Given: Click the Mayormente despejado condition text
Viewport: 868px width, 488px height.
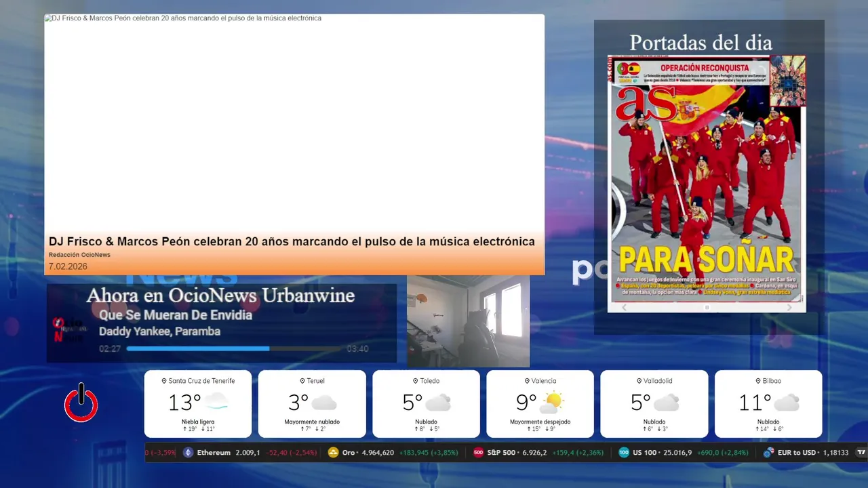Looking at the screenshot, I should (x=540, y=422).
